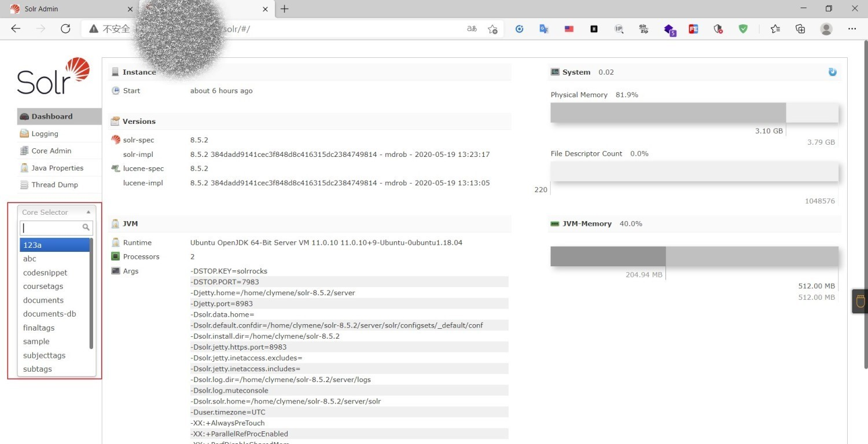This screenshot has height=444, width=868.
Task: Click the Runtime value Ubuntu OpenJDK text
Action: (326, 243)
